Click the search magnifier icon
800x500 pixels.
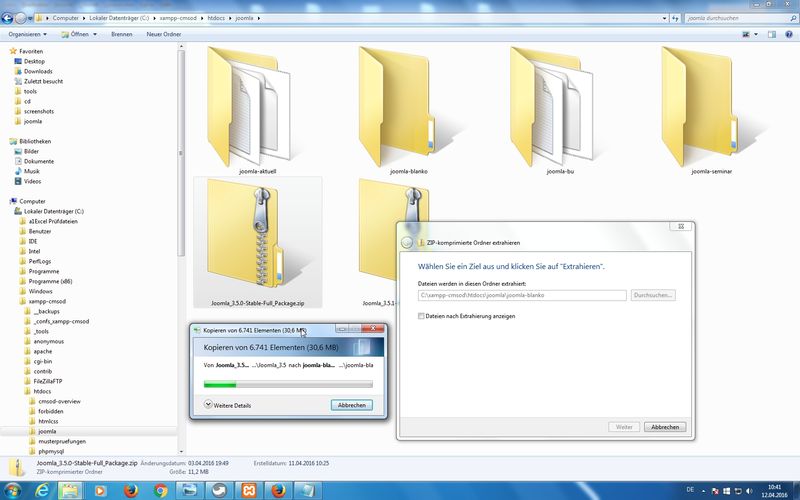(792, 18)
